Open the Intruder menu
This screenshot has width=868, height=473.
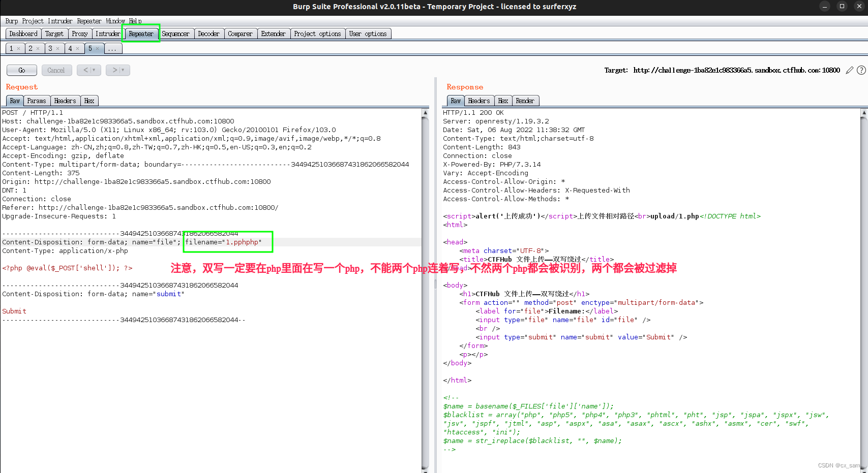60,21
